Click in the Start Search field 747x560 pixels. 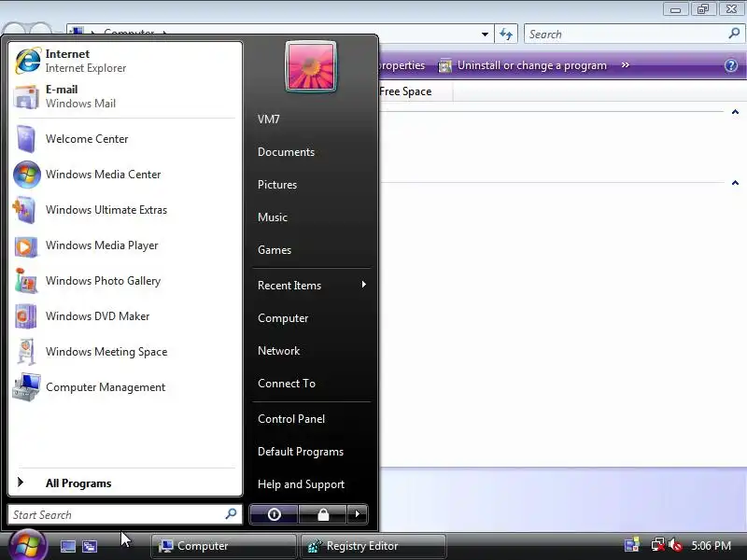point(125,514)
